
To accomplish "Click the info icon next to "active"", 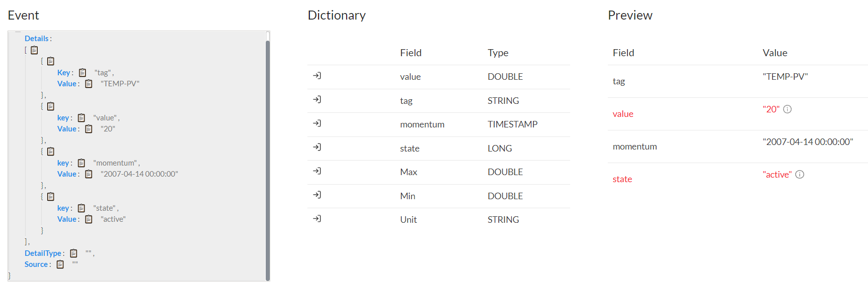I will click(x=800, y=175).
